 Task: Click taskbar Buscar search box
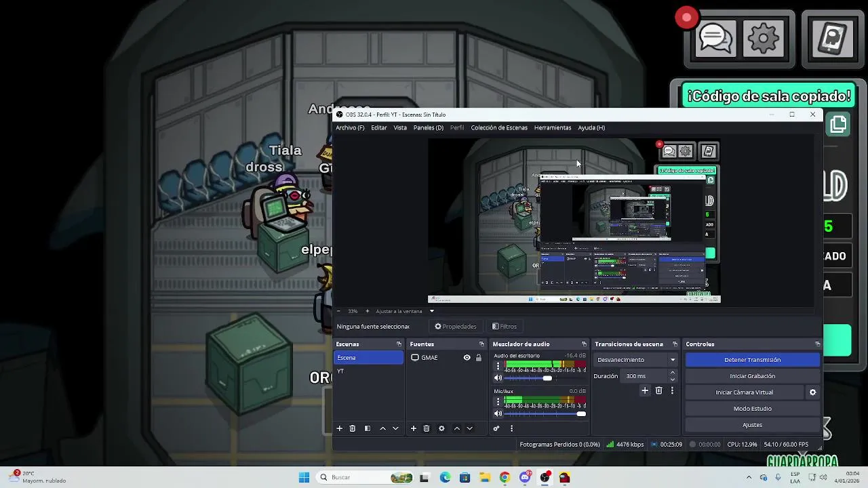(x=365, y=477)
